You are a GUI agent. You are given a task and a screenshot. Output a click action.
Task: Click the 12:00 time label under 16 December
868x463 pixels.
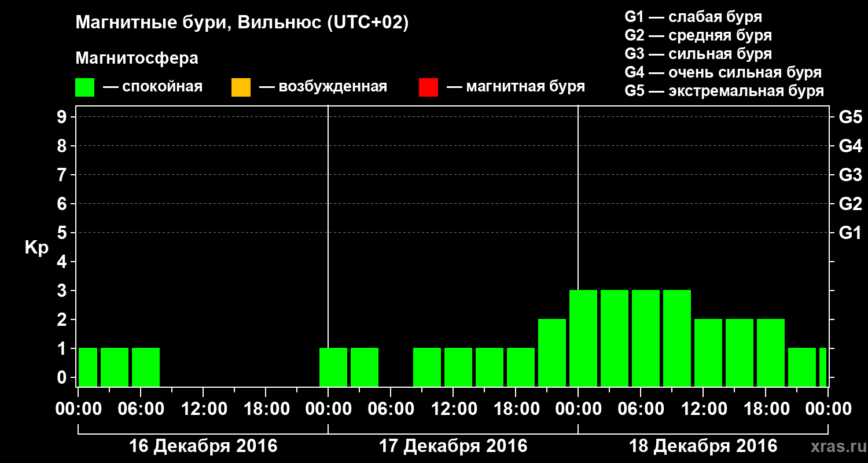pos(203,409)
